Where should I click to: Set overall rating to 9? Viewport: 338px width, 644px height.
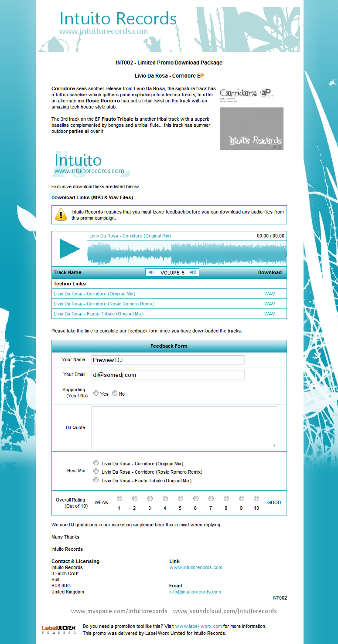click(x=242, y=498)
